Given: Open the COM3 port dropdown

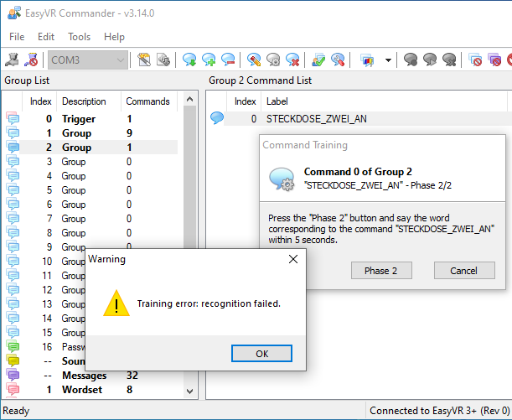Looking at the screenshot, I should pos(122,60).
